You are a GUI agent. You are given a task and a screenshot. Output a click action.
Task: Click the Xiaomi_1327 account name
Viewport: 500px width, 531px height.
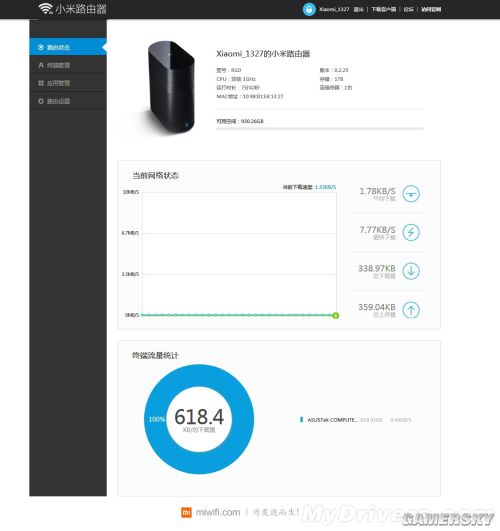334,9
